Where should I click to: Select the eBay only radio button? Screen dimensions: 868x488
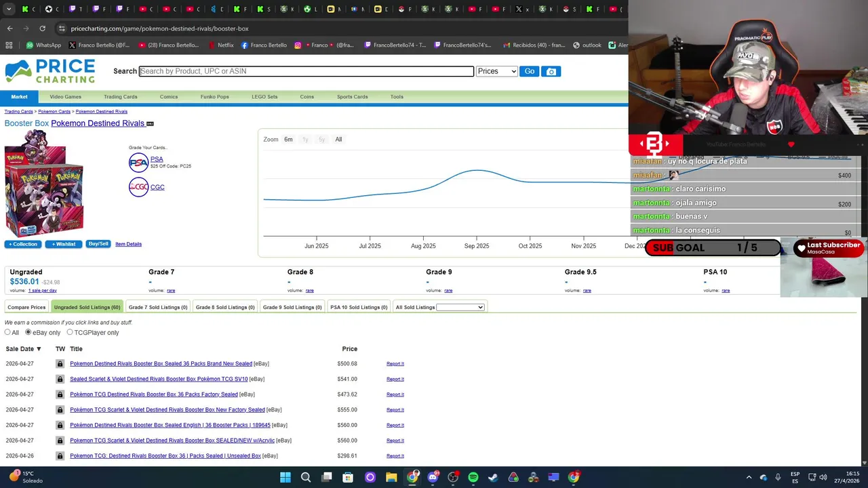tap(28, 332)
